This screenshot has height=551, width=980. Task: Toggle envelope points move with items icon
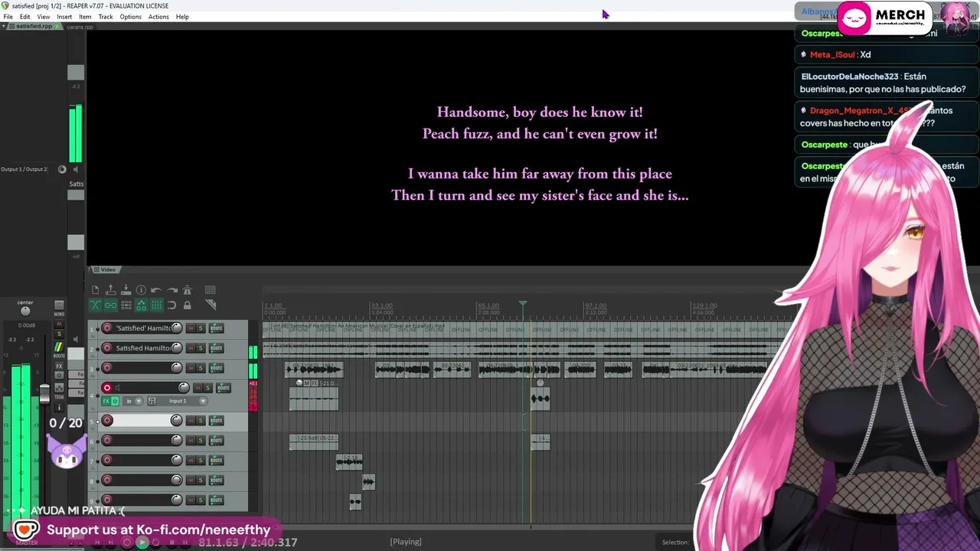[x=141, y=305]
